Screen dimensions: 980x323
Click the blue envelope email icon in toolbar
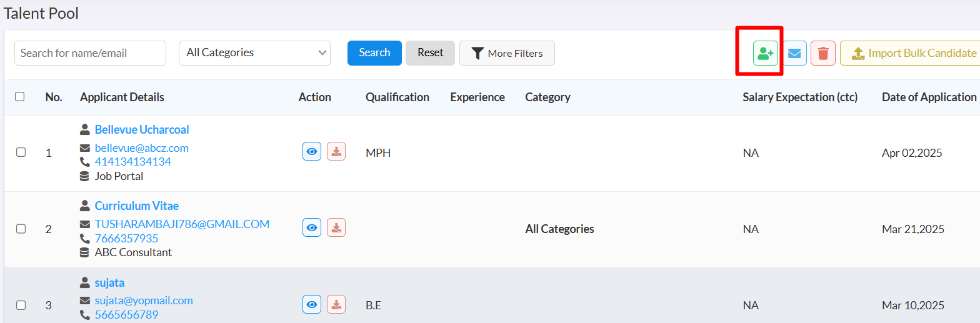coord(794,54)
